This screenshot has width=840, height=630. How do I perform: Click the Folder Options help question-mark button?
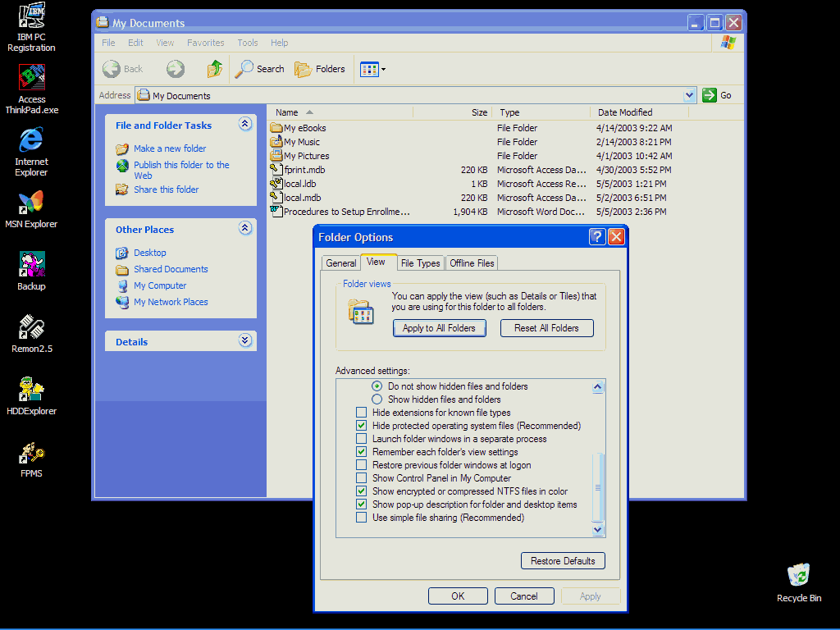pos(597,236)
